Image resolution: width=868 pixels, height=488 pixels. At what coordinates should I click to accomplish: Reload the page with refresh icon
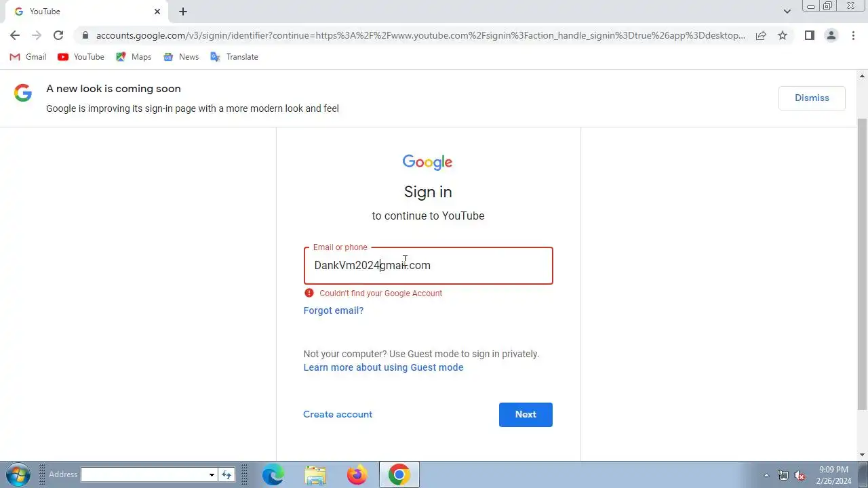click(58, 35)
